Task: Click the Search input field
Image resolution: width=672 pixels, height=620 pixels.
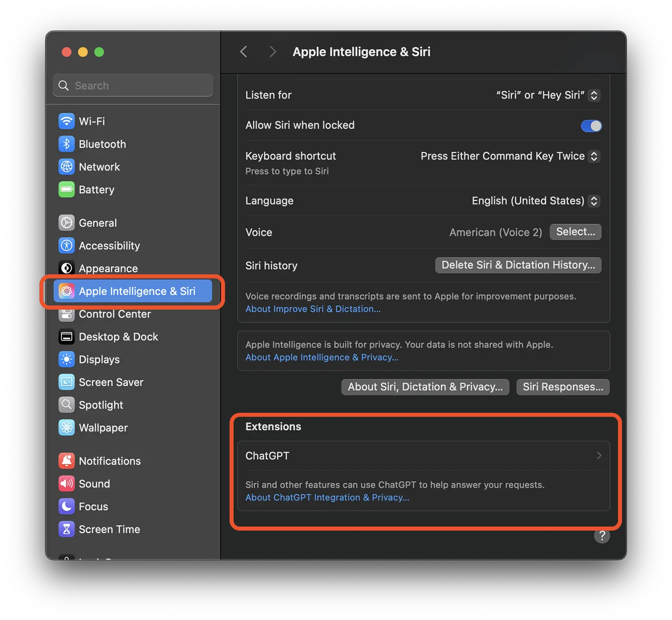Action: click(133, 85)
